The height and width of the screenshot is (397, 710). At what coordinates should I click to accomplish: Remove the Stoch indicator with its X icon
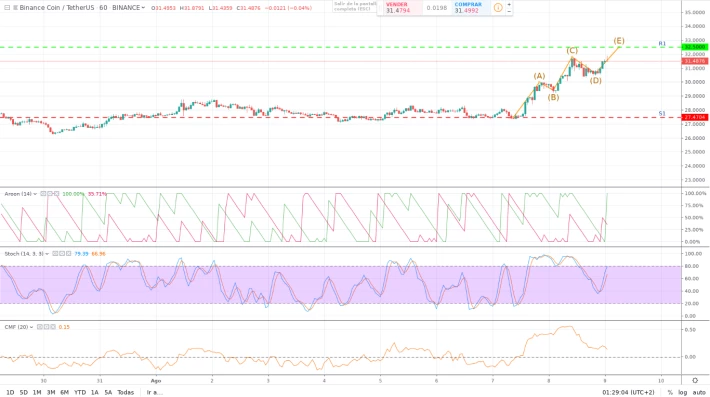click(x=68, y=254)
